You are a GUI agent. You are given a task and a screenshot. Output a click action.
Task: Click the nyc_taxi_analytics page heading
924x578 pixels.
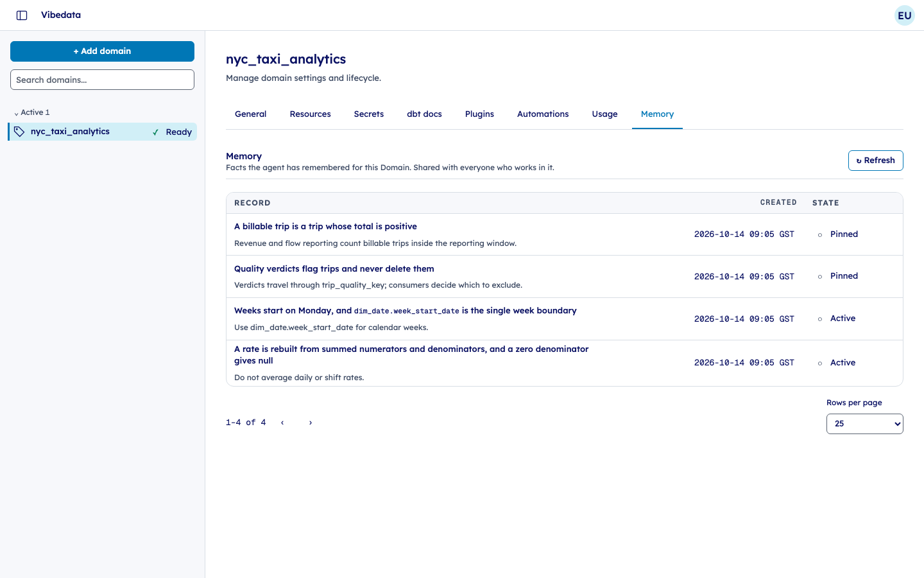(x=286, y=59)
